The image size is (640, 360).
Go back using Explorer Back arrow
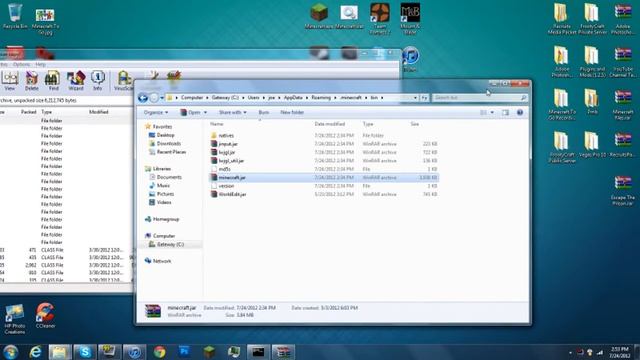point(143,98)
